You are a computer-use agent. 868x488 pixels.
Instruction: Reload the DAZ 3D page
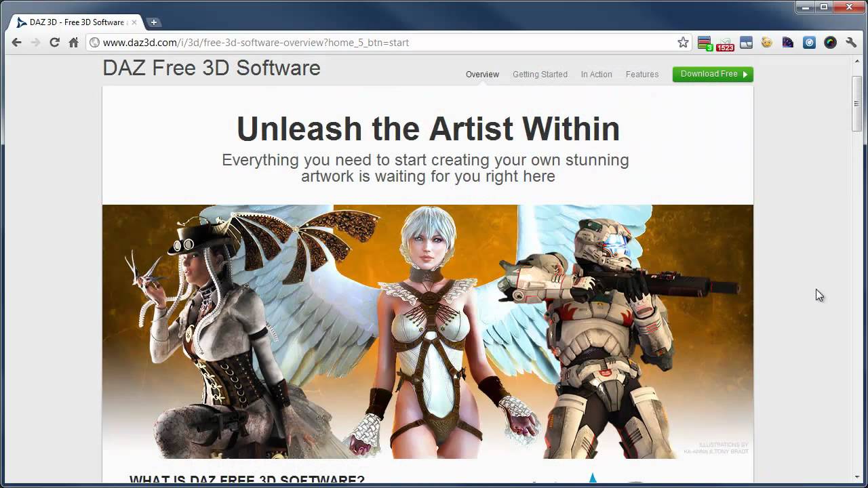coord(55,42)
